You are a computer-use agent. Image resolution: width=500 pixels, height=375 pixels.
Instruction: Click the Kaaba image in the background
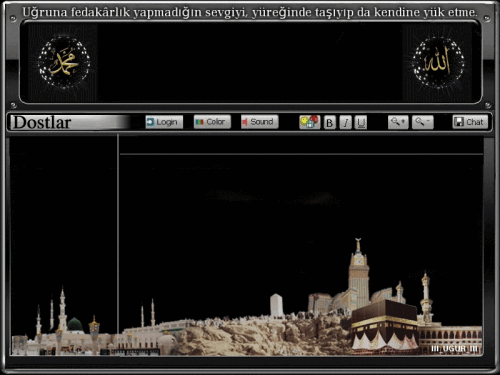tap(383, 323)
